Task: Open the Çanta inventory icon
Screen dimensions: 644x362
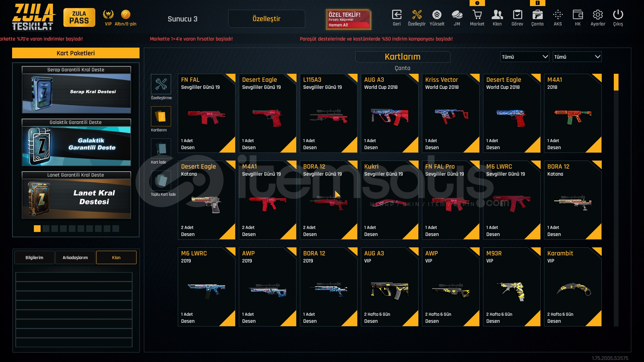Action: pos(537,18)
